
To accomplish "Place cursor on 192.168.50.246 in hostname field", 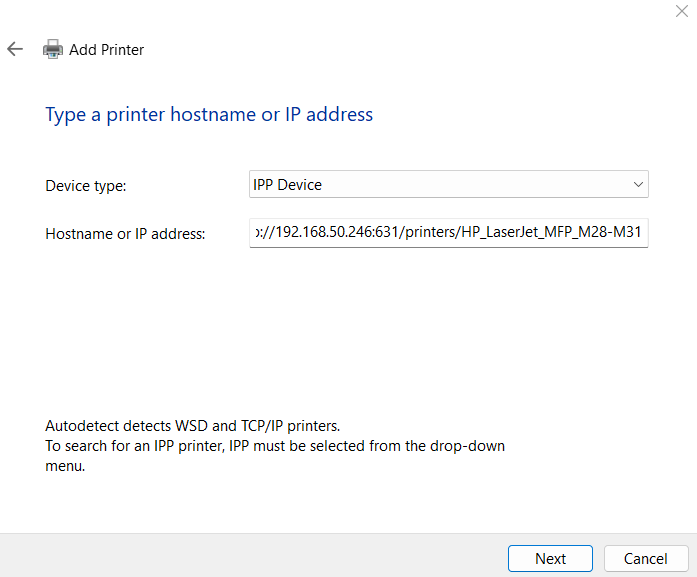I will pos(321,233).
